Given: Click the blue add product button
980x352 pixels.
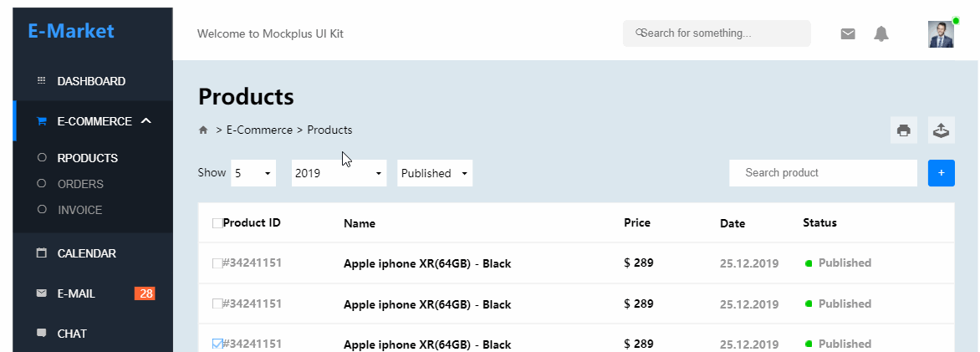Looking at the screenshot, I should point(941,173).
